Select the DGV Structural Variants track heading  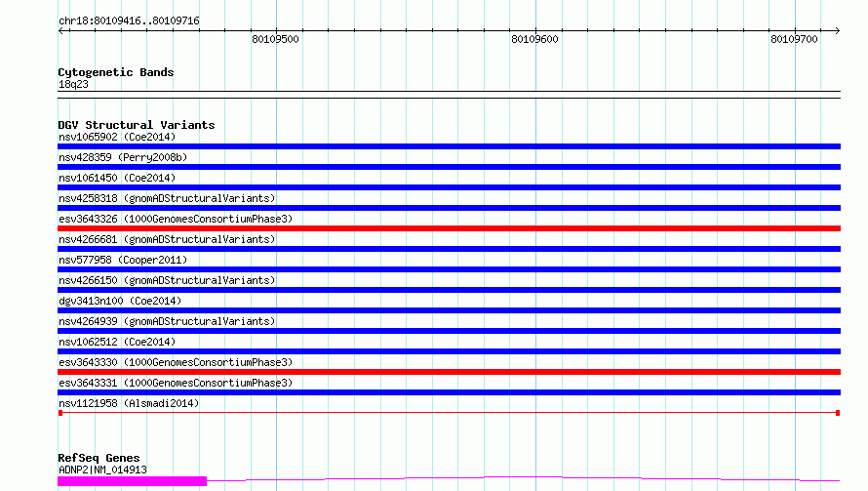click(x=137, y=125)
